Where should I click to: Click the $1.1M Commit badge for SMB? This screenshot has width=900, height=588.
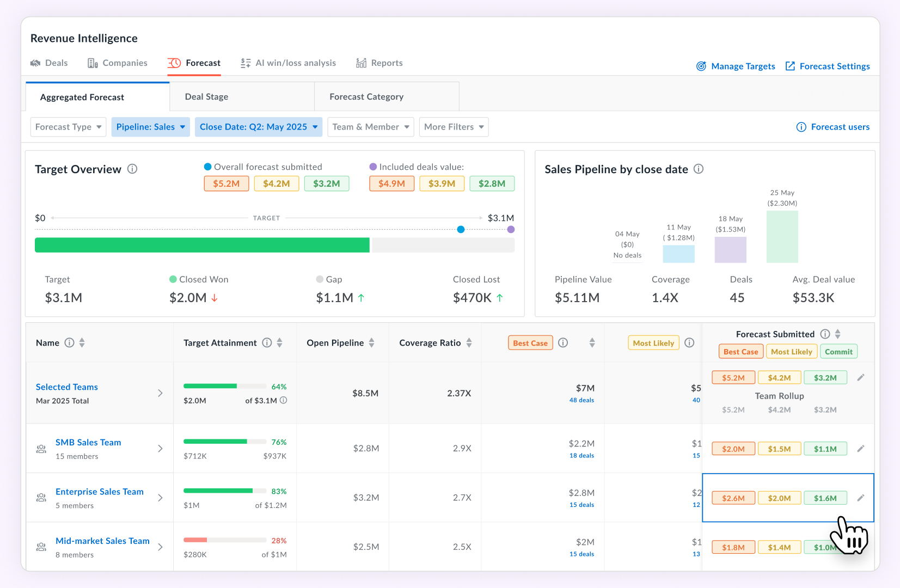pos(825,449)
